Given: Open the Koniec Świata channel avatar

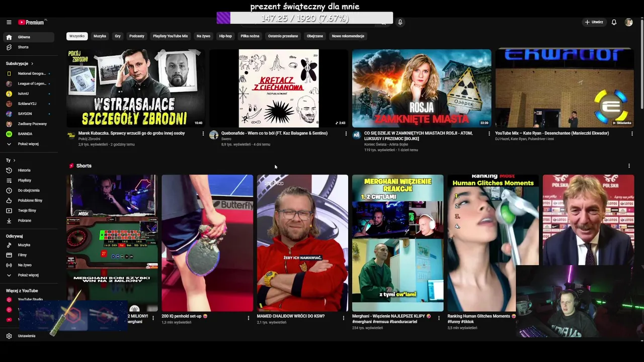Looking at the screenshot, I should pos(357,135).
